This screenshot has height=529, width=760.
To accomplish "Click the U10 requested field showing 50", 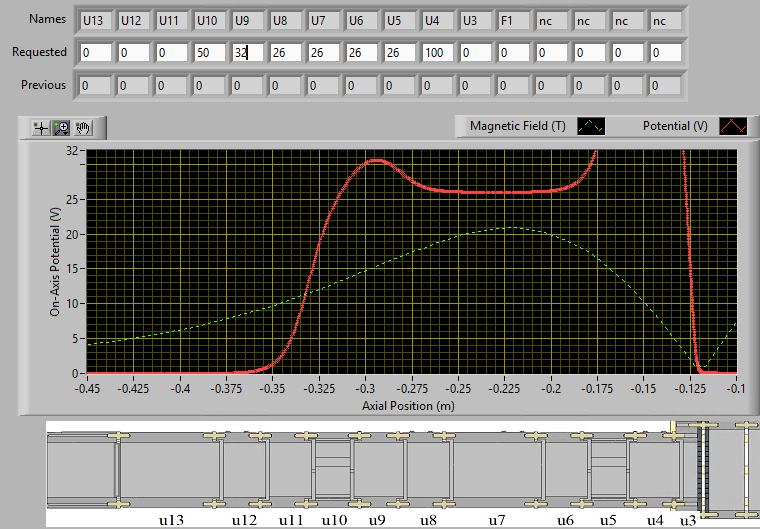I will 209,53.
